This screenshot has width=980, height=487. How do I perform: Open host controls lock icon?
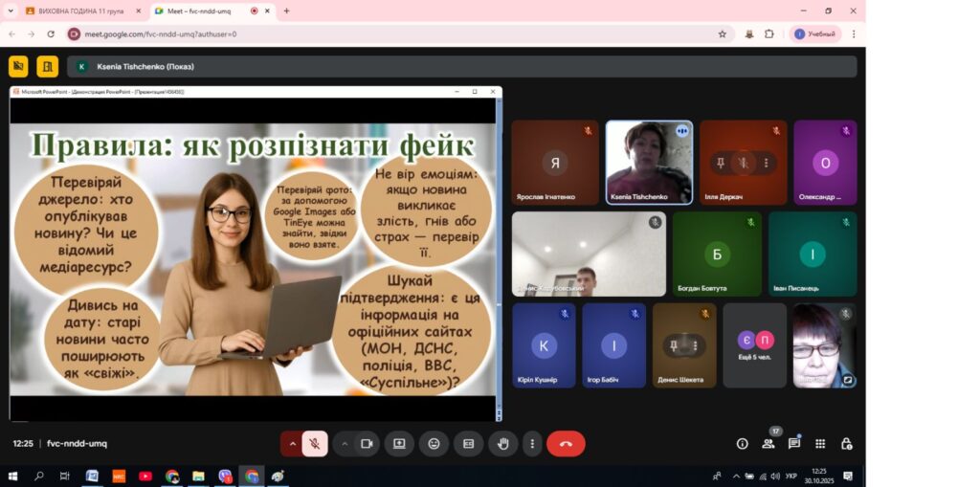coord(846,444)
